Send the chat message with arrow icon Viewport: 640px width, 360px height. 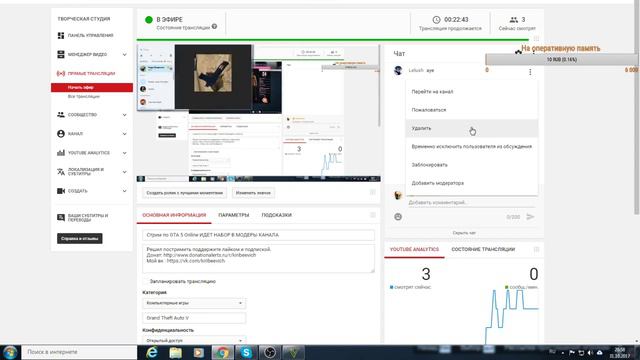coord(530,217)
